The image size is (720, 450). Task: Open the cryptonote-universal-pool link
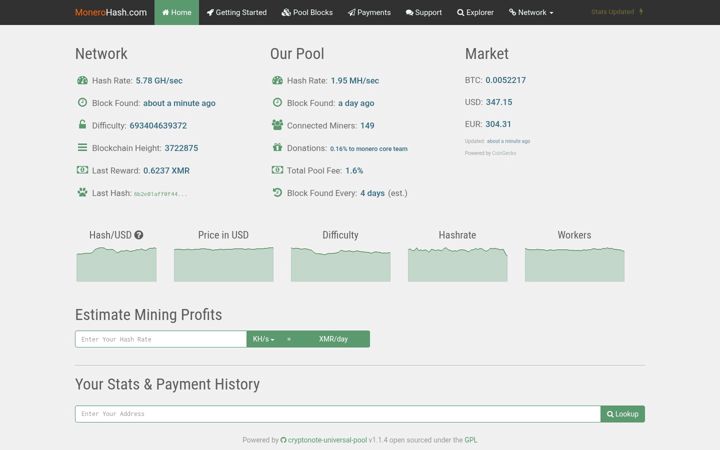click(324, 440)
